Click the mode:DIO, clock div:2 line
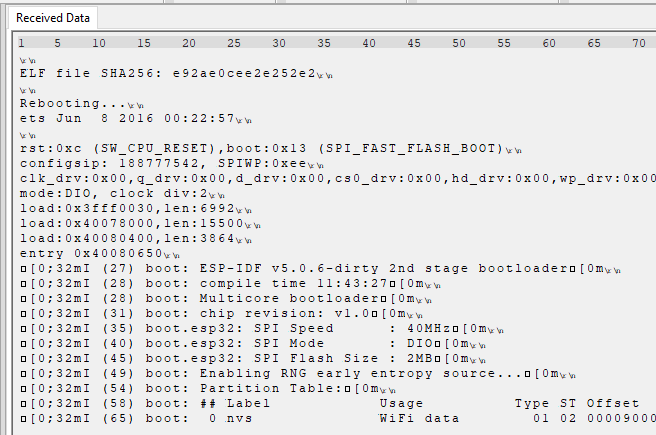 tap(122, 193)
